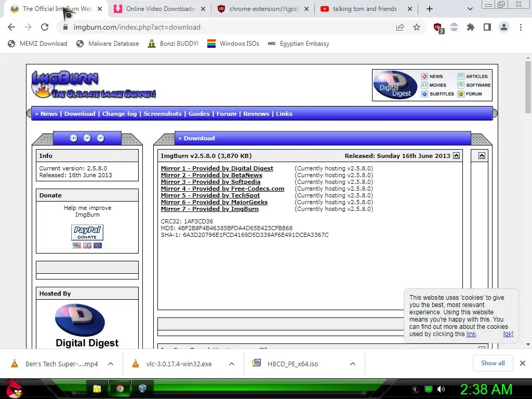Open Digital Digest SUBTITLES link

(x=438, y=94)
